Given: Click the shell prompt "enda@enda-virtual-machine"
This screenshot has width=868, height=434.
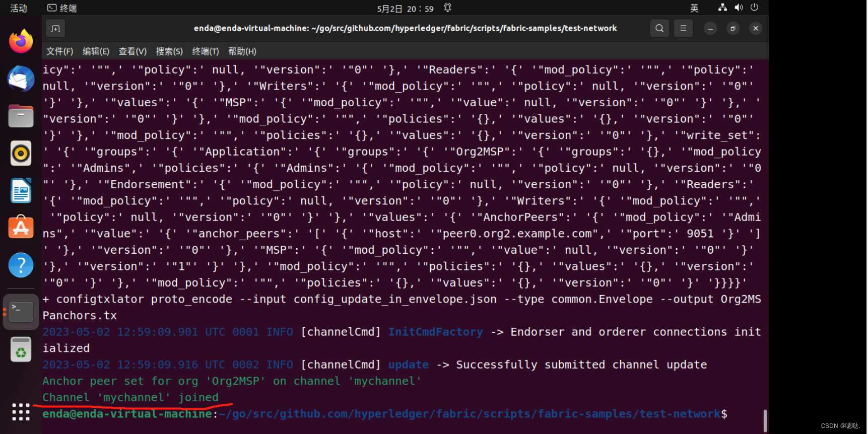Looking at the screenshot, I should (127, 414).
